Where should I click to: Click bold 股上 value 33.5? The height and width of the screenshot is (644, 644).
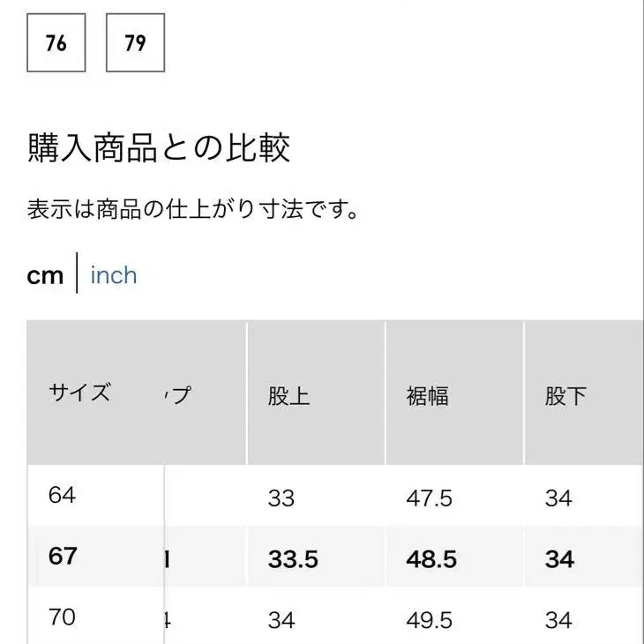point(293,559)
